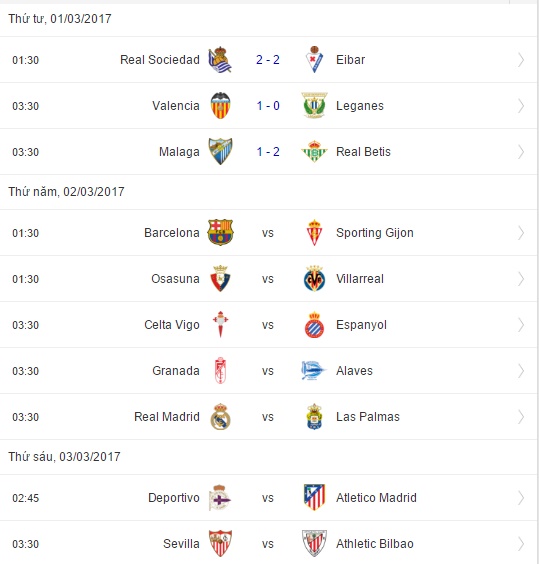This screenshot has width=539, height=564.
Task: Expand the Real Sociedad vs Eibar match arrow
Action: pos(521,60)
